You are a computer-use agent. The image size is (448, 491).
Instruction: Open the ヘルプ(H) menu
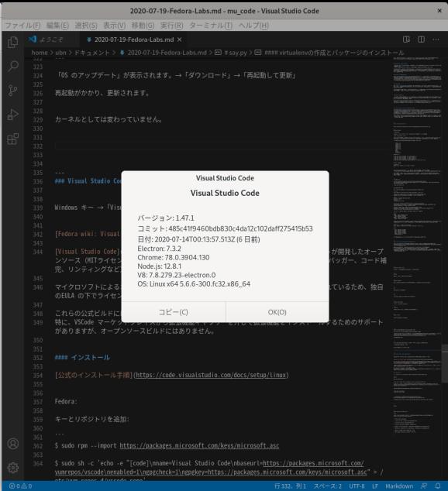click(253, 26)
